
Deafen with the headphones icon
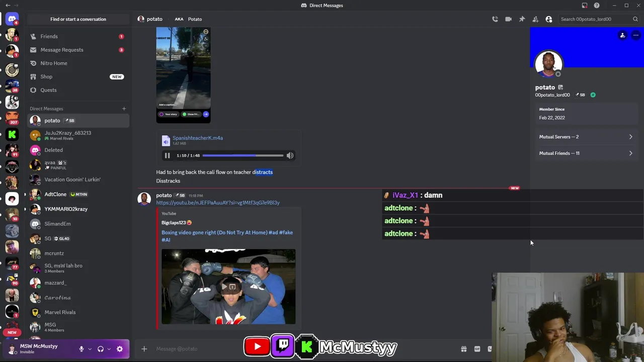(x=101, y=349)
